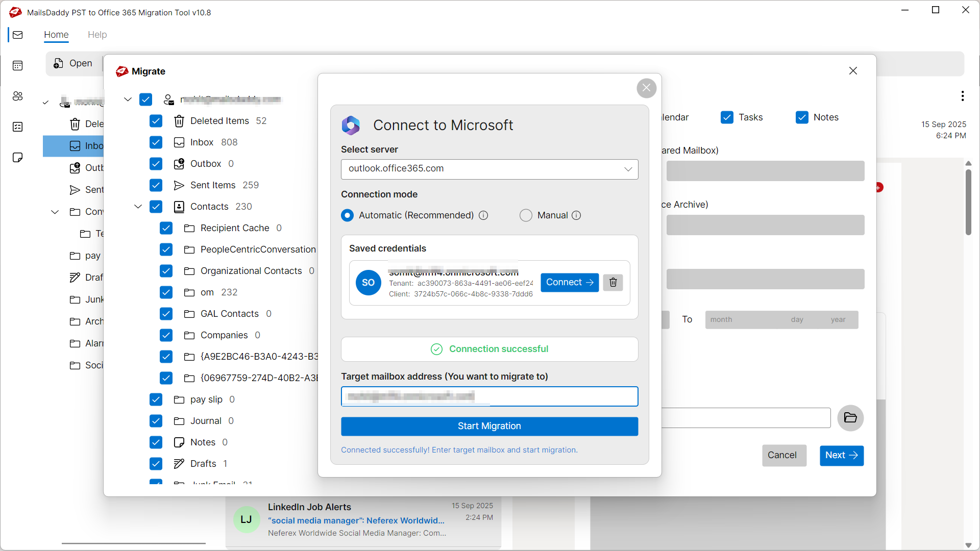Screen dimensions: 980x551
Task: Select the Inbo folder in main folder list
Action: coord(73,146)
